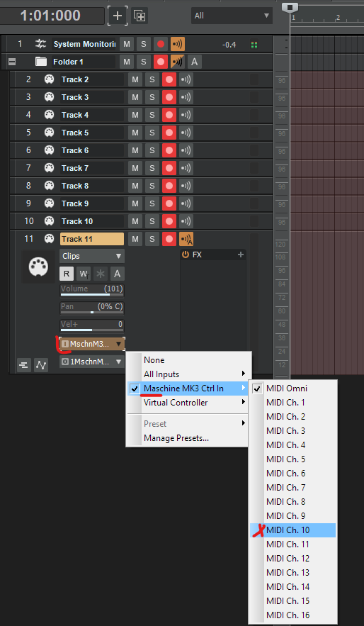
Task: Enable automation read R on Track 11
Action: 67,274
